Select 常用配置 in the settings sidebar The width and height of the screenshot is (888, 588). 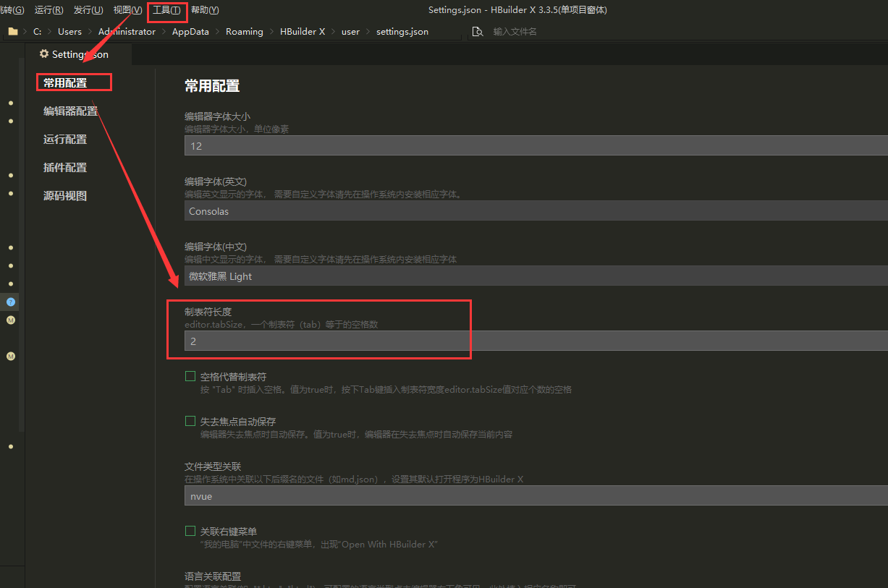point(65,83)
